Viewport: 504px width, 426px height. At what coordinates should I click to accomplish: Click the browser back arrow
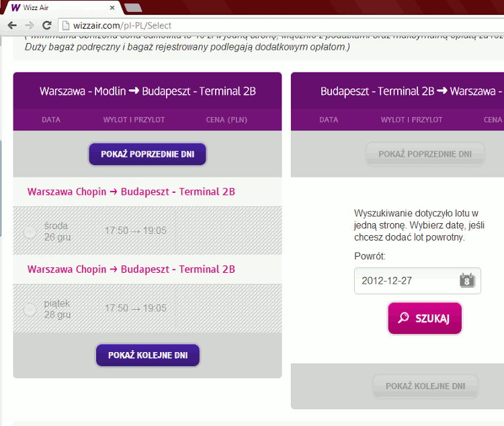[12, 26]
